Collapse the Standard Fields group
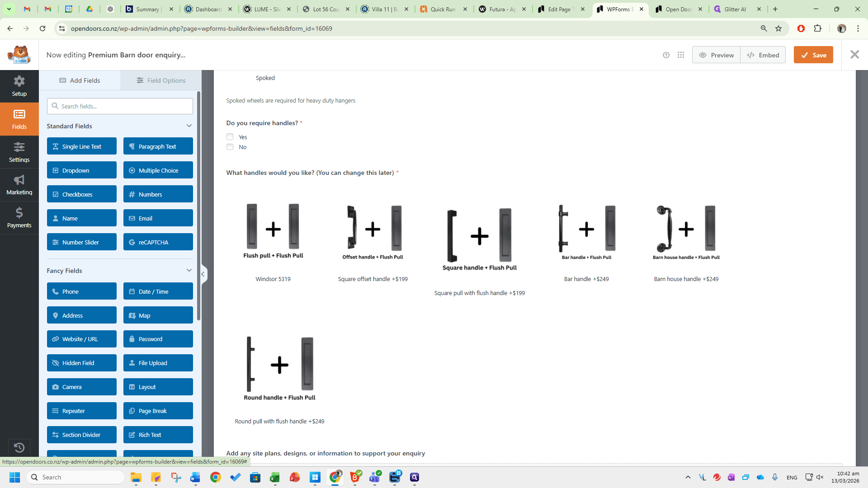The image size is (868, 488). (x=189, y=126)
